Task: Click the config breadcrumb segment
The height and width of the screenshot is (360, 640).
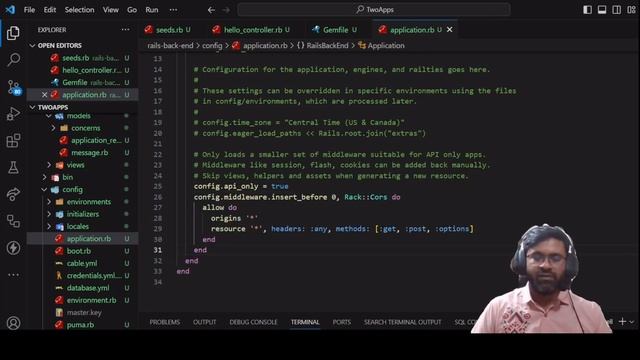Action: coord(212,45)
